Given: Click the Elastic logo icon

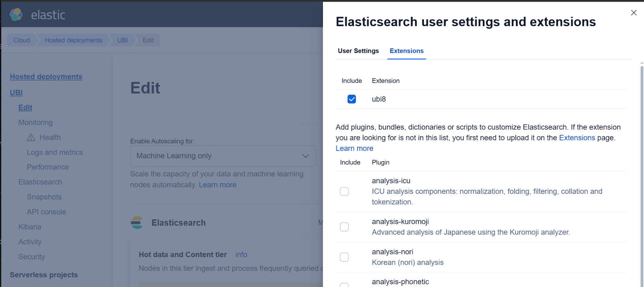Looking at the screenshot, I should tap(16, 15).
